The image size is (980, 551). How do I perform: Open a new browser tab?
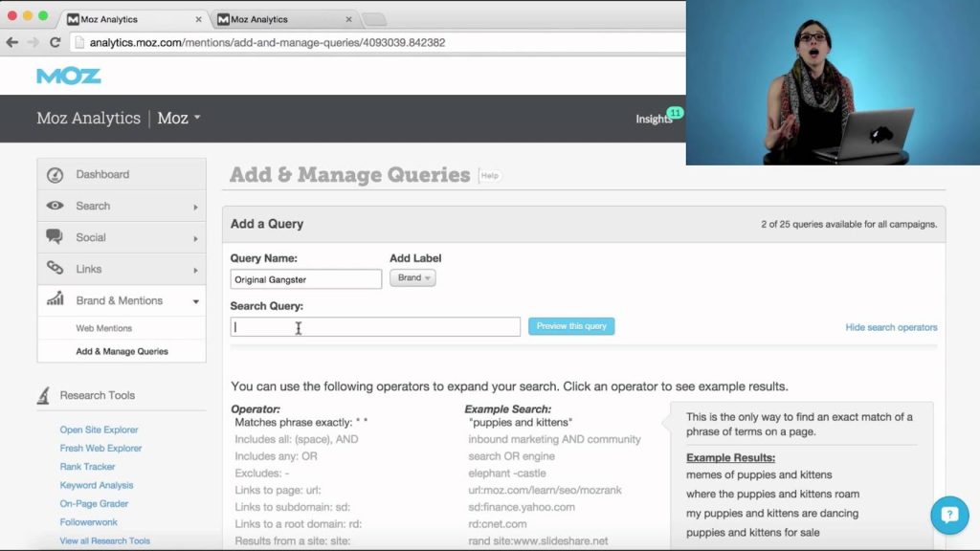374,19
